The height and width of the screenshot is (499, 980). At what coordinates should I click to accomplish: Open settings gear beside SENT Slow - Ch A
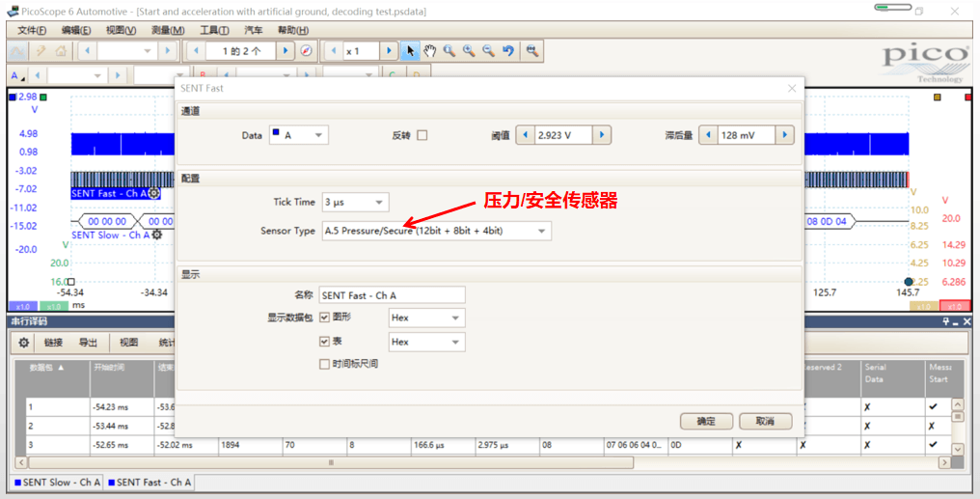(x=157, y=236)
